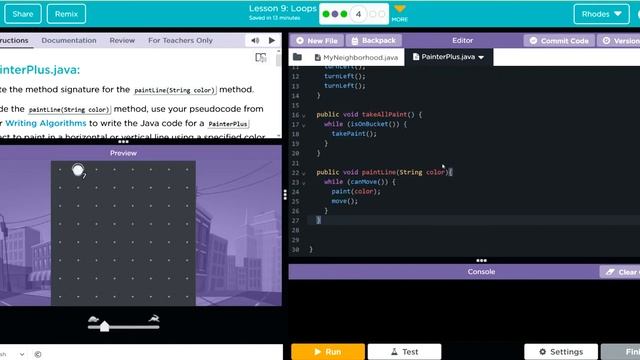Screen dimensions: 640x360
Task: Click the Share button
Action: coord(23,14)
